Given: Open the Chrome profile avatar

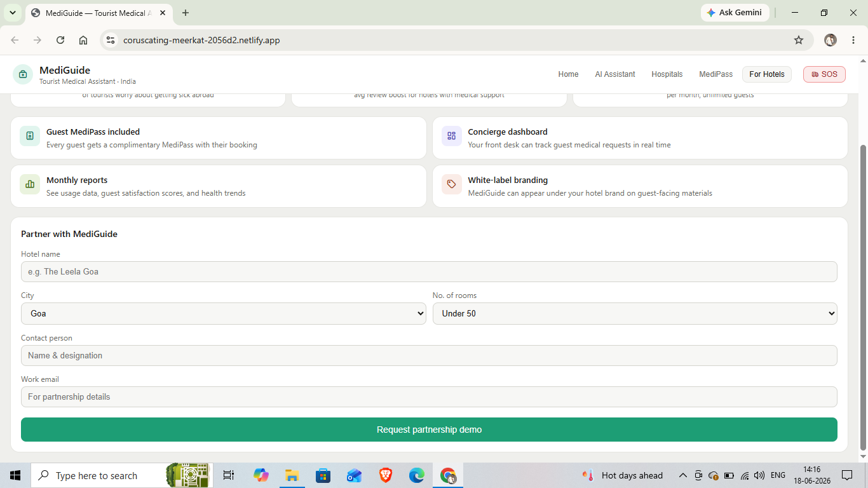Looking at the screenshot, I should click(831, 40).
